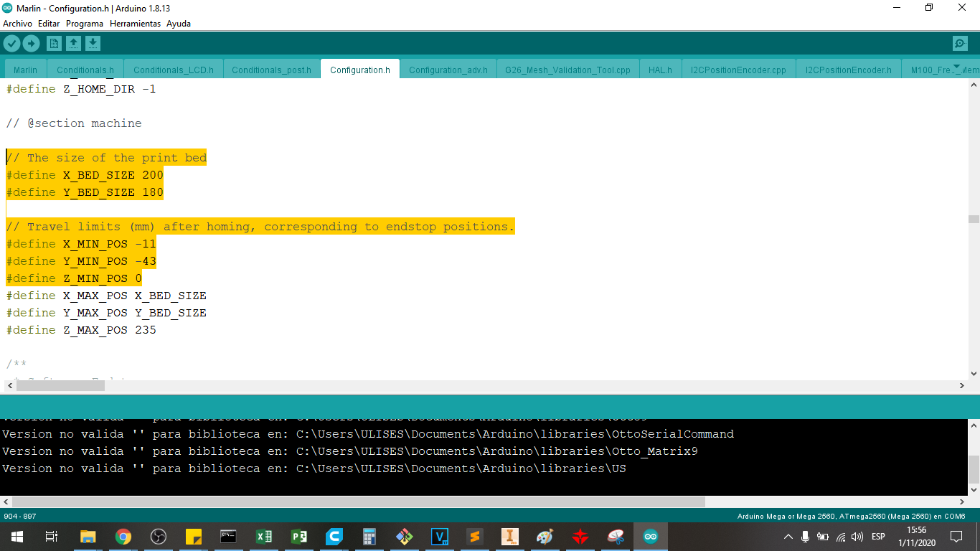Click the Arduino IDE taskbar icon
This screenshot has height=551, width=980.
point(651,537)
